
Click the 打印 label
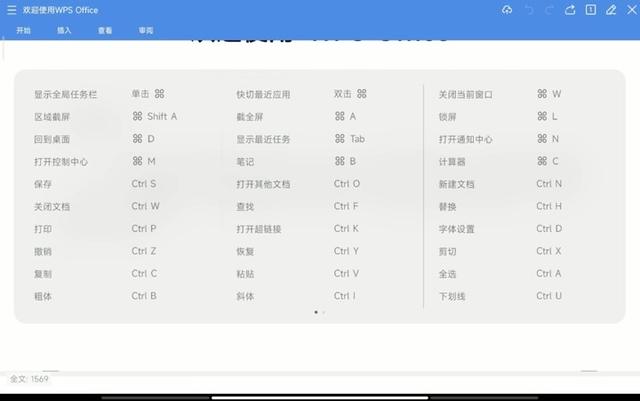coord(43,229)
